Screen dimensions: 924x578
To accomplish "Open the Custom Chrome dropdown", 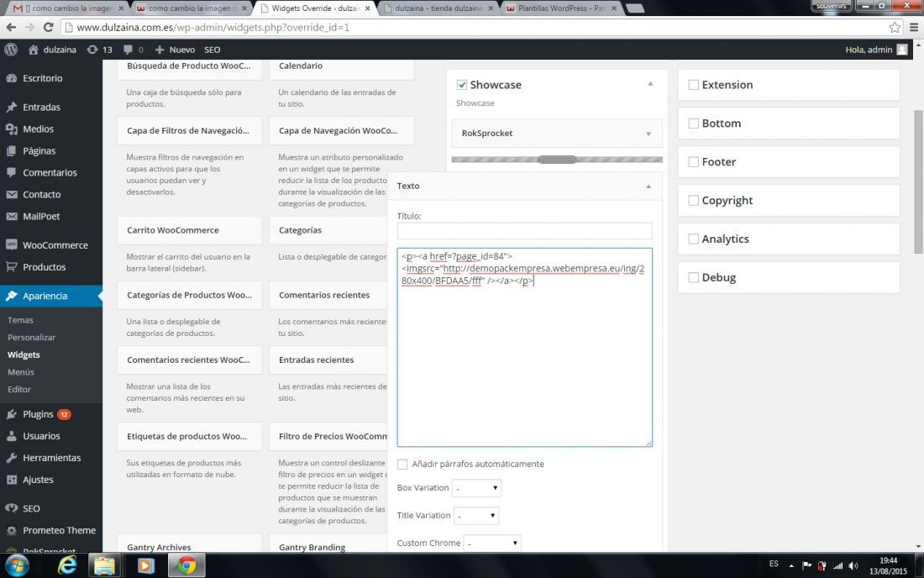I will coord(492,543).
